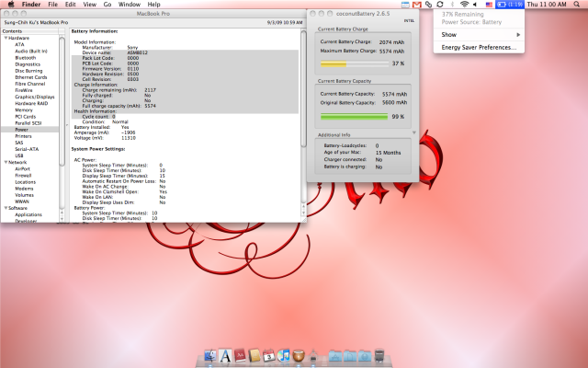588x368 pixels.
Task: Open the Show submenu in battery menu
Action: click(x=479, y=35)
